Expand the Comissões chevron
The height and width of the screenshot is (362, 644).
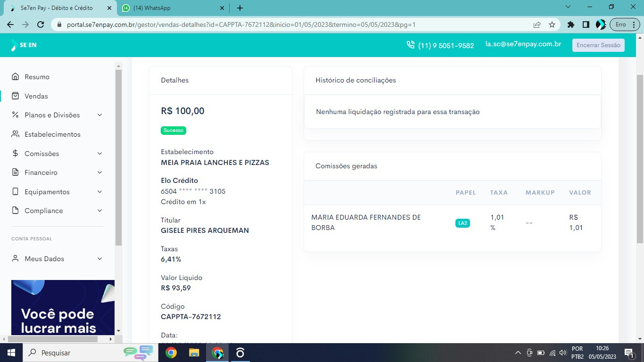pos(99,154)
